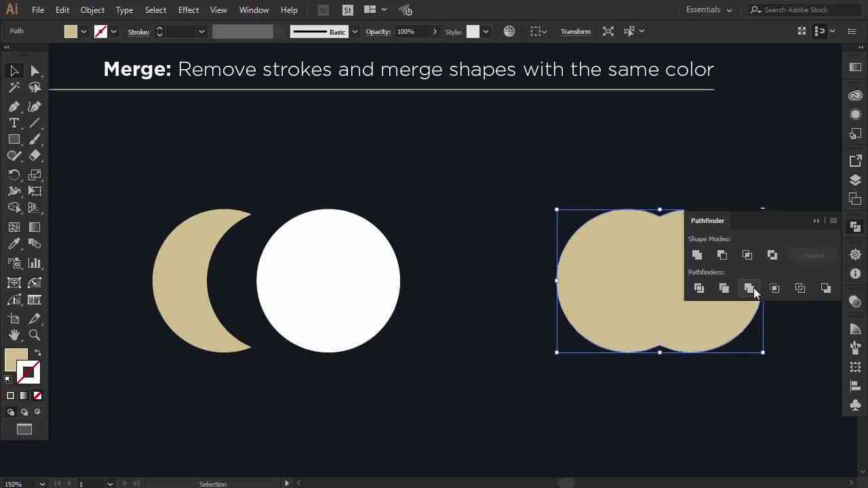Open the Essentials workspace switcher
Screen dimensions: 868x488
[709, 9]
